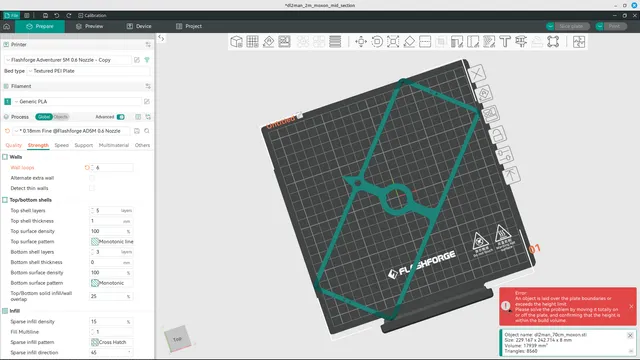This screenshot has height=360, width=640.
Task: Save process preset icon
Action: [137, 131]
